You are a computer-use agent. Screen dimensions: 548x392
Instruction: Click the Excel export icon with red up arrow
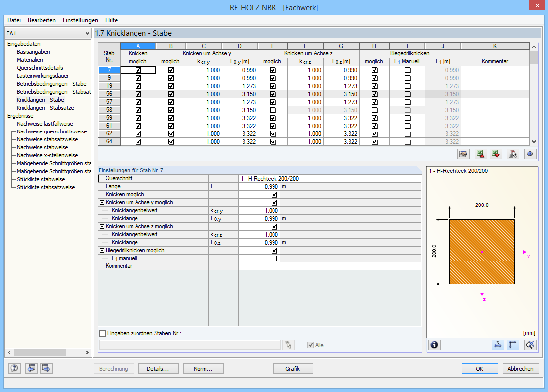click(x=481, y=154)
